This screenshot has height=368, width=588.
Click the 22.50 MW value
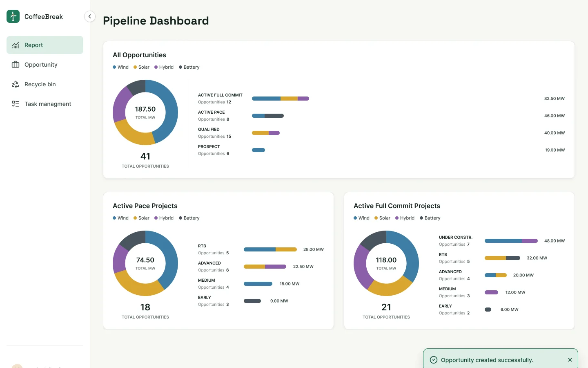(x=303, y=267)
